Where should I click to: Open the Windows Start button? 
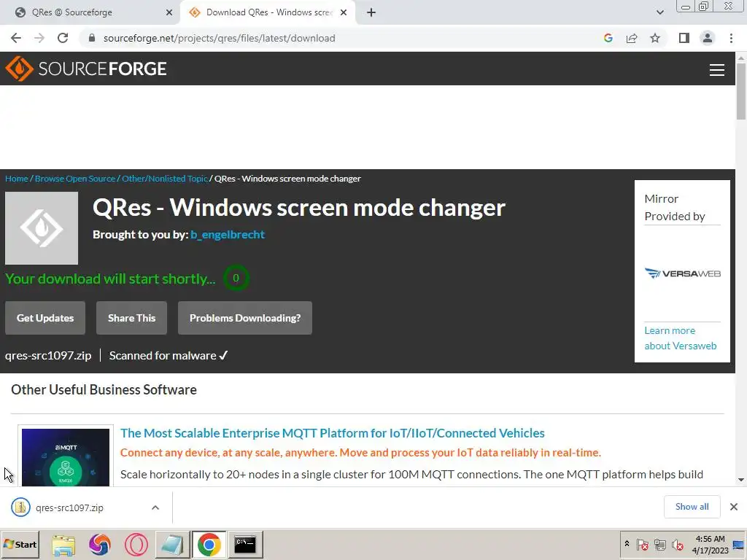click(x=20, y=544)
